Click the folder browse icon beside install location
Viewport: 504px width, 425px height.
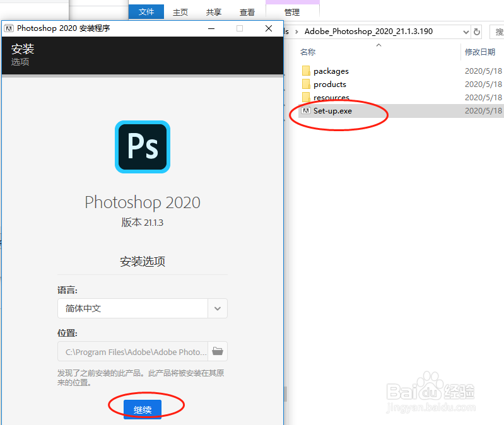(218, 351)
